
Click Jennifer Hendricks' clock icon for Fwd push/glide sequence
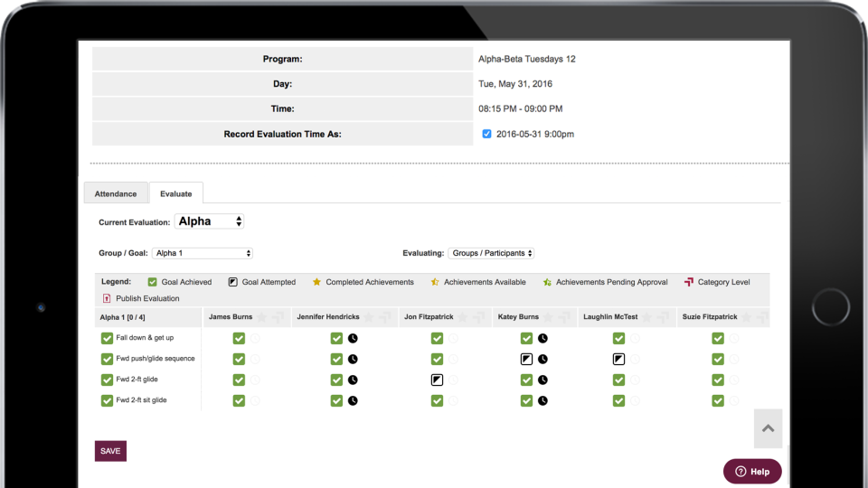353,359
